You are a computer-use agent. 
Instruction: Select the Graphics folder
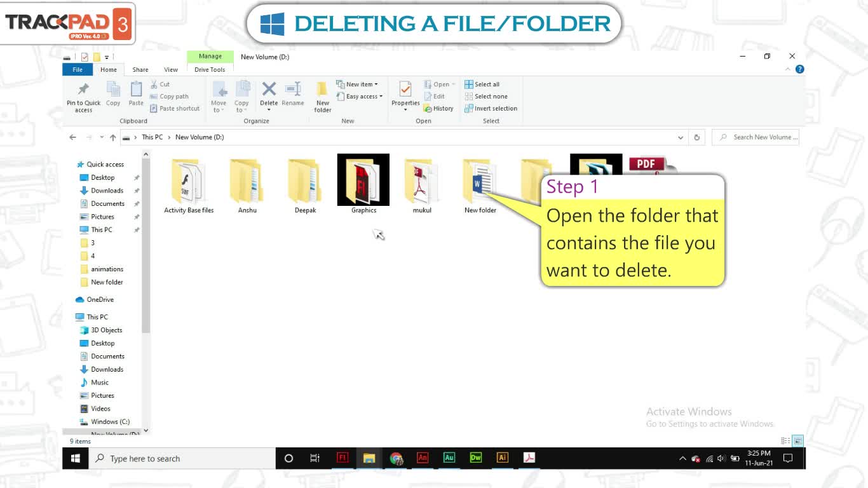click(x=363, y=184)
